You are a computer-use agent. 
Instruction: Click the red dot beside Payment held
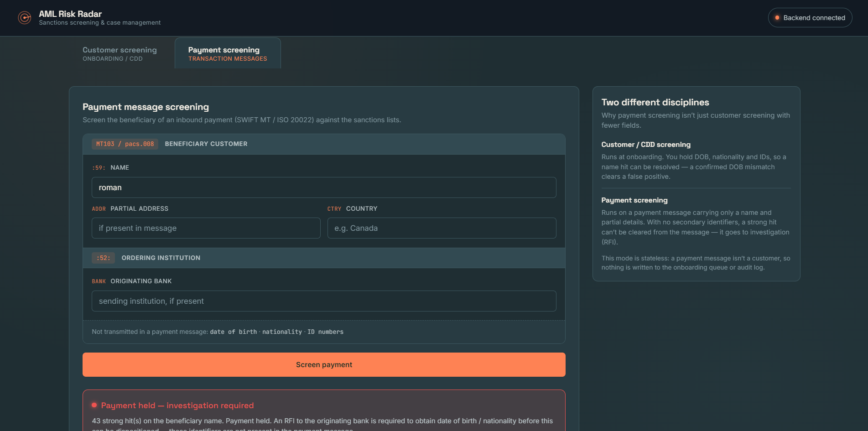coord(94,405)
